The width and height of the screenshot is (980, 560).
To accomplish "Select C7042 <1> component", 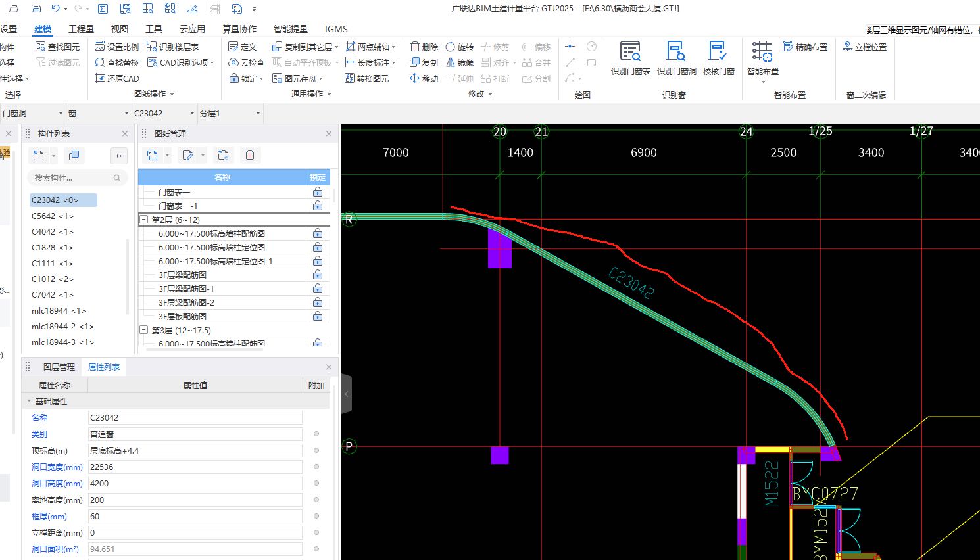I will (53, 294).
